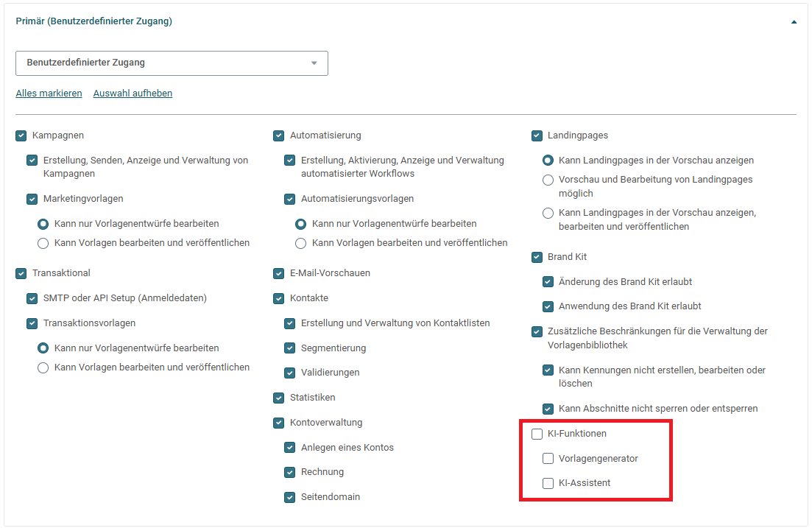812x528 pixels.
Task: Click the Auswahl aufheben link
Action: [x=133, y=94]
